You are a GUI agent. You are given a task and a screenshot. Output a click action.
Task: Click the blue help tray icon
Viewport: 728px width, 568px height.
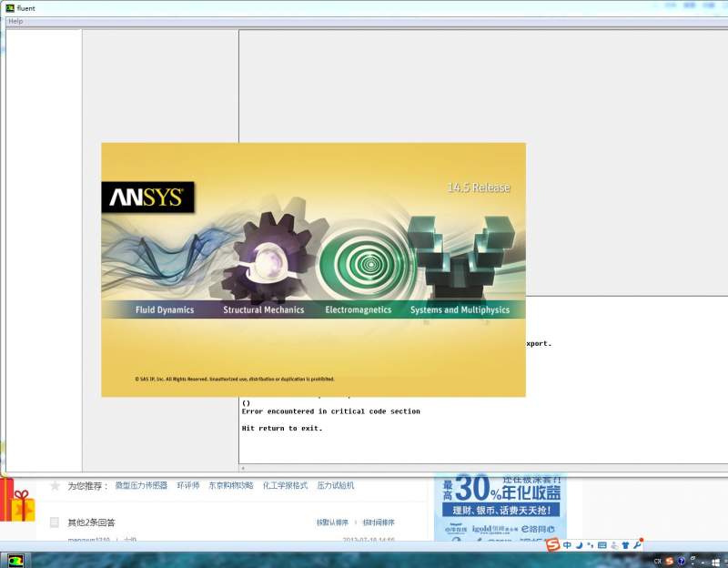(681, 561)
